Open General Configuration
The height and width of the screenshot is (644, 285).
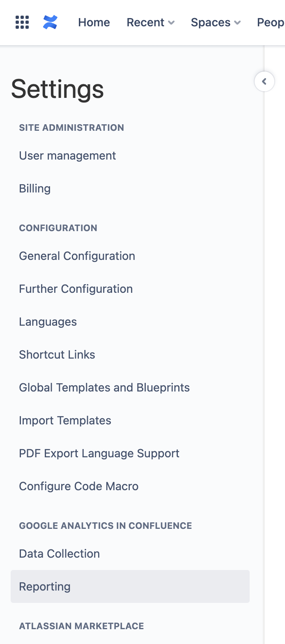tap(77, 256)
